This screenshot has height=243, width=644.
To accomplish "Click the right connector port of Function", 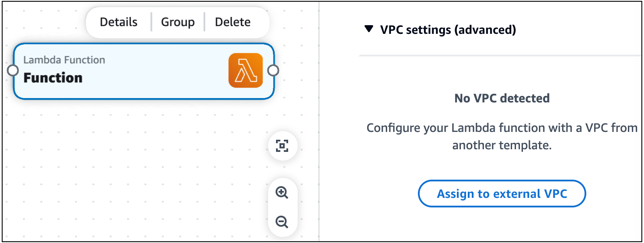I will tap(273, 70).
